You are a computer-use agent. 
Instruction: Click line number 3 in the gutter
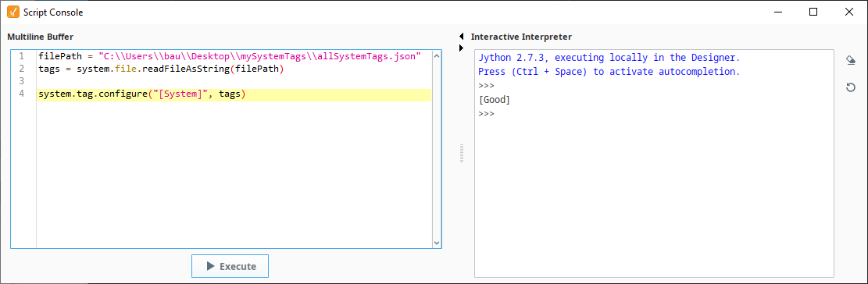tap(22, 81)
